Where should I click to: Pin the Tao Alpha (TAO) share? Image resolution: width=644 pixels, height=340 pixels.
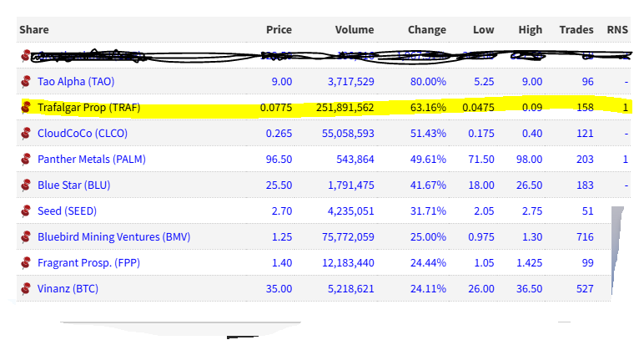26,81
